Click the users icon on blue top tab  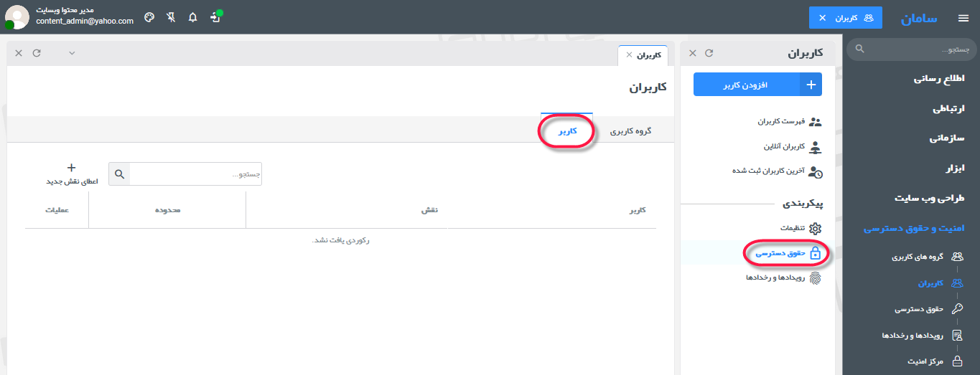click(x=868, y=17)
